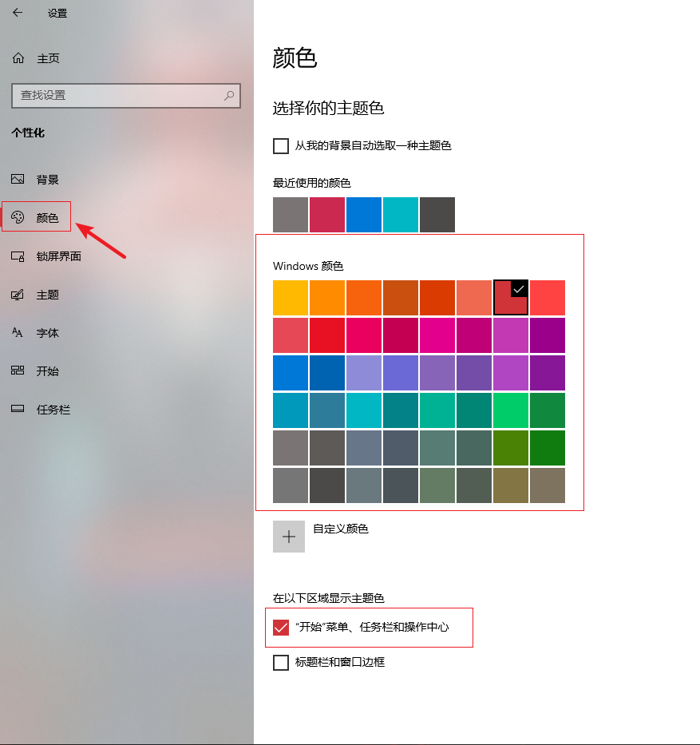Click the lock screen icon beside 锁屏界面
700x745 pixels.
[18, 256]
